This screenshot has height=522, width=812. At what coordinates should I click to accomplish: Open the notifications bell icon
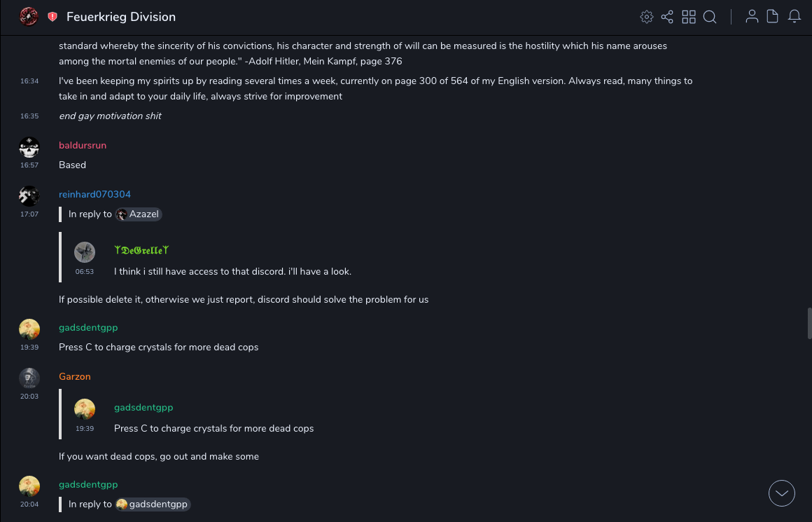pyautogui.click(x=794, y=17)
